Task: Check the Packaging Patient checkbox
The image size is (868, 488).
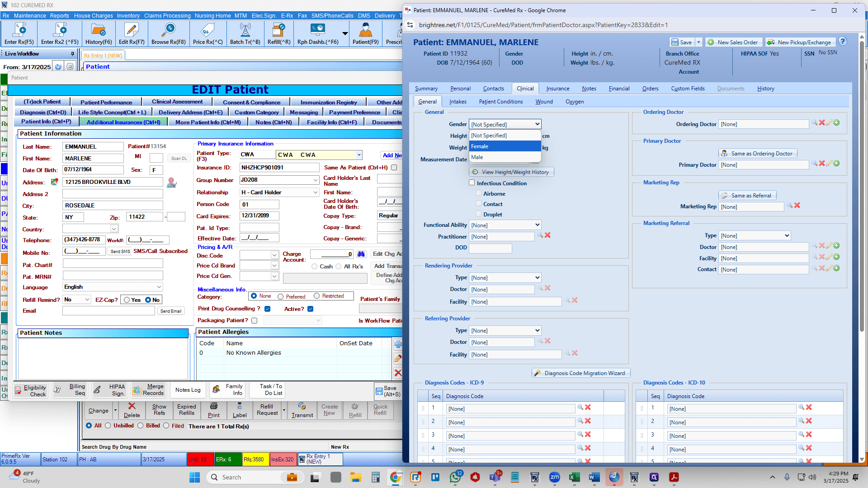Action: 255,321
